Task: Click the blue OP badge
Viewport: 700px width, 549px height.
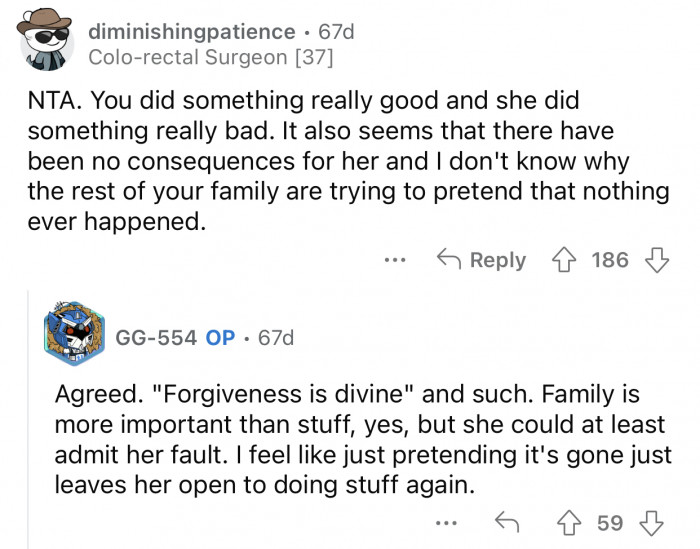Action: [x=220, y=338]
